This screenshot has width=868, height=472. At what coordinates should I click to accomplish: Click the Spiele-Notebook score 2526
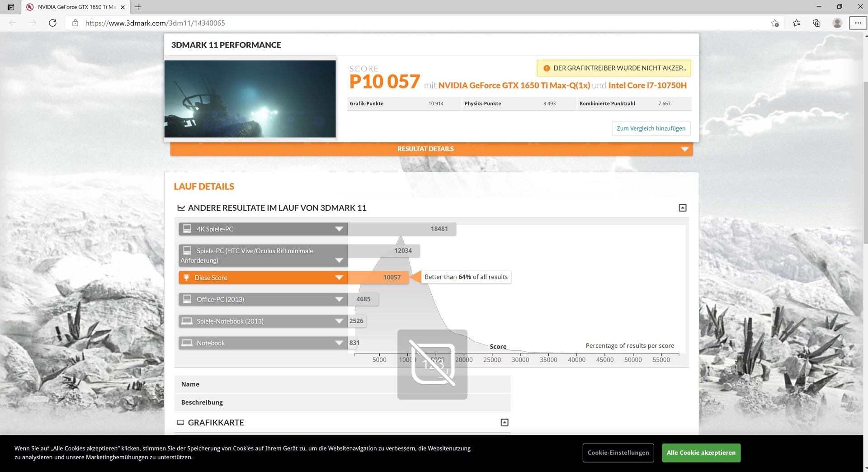pos(356,321)
